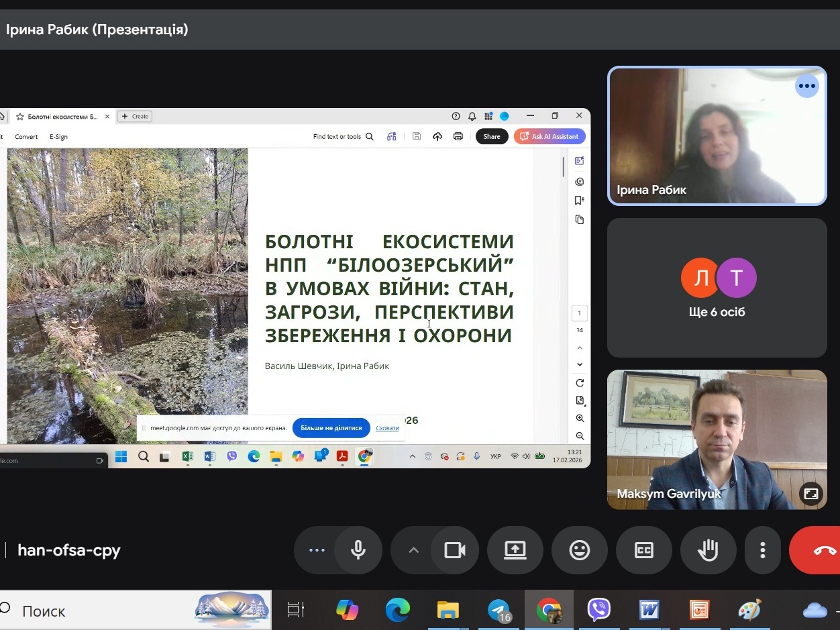Open the 'Ще 6 осіб' participants tile

click(x=717, y=288)
